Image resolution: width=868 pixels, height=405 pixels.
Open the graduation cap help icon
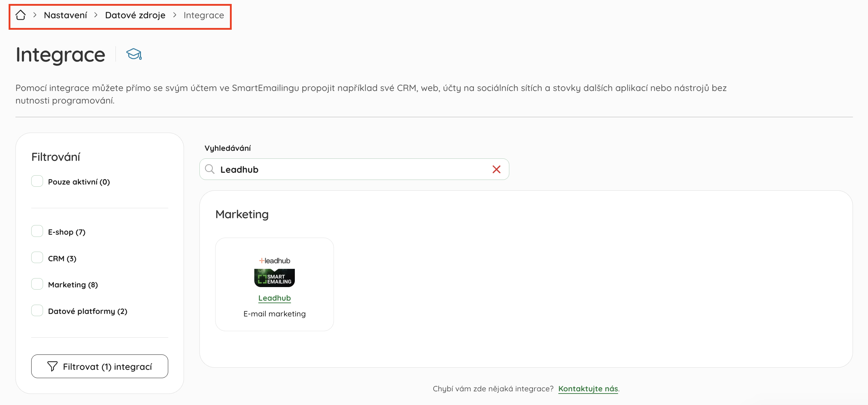pos(134,54)
